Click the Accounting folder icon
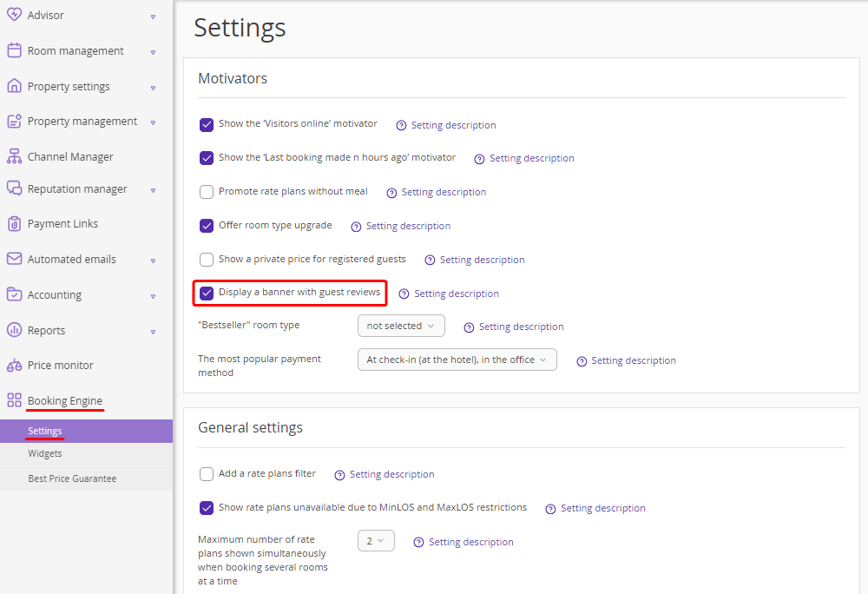Image resolution: width=868 pixels, height=594 pixels. coord(15,294)
